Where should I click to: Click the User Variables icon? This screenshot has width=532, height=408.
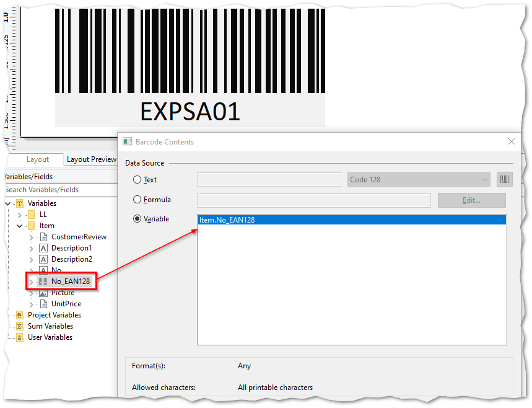point(19,337)
